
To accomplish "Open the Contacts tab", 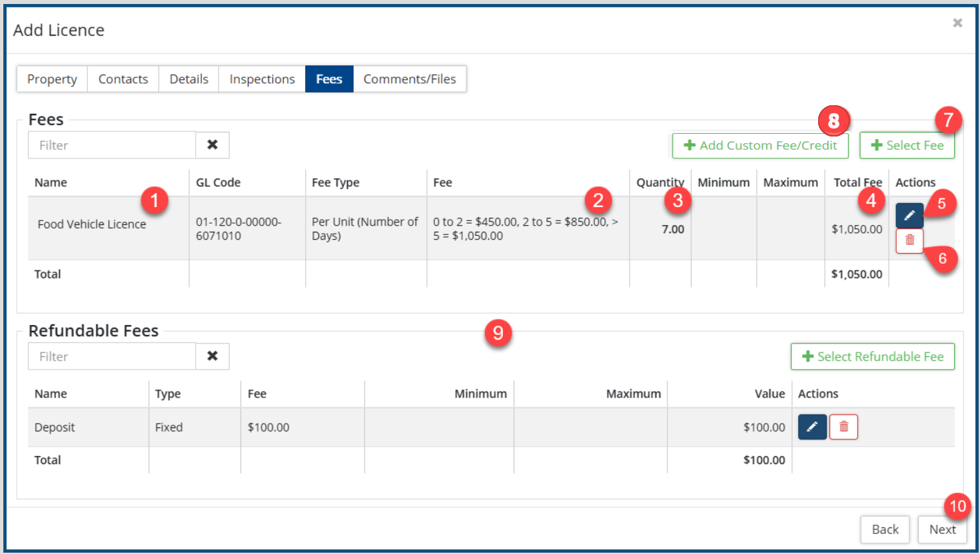I will (123, 79).
